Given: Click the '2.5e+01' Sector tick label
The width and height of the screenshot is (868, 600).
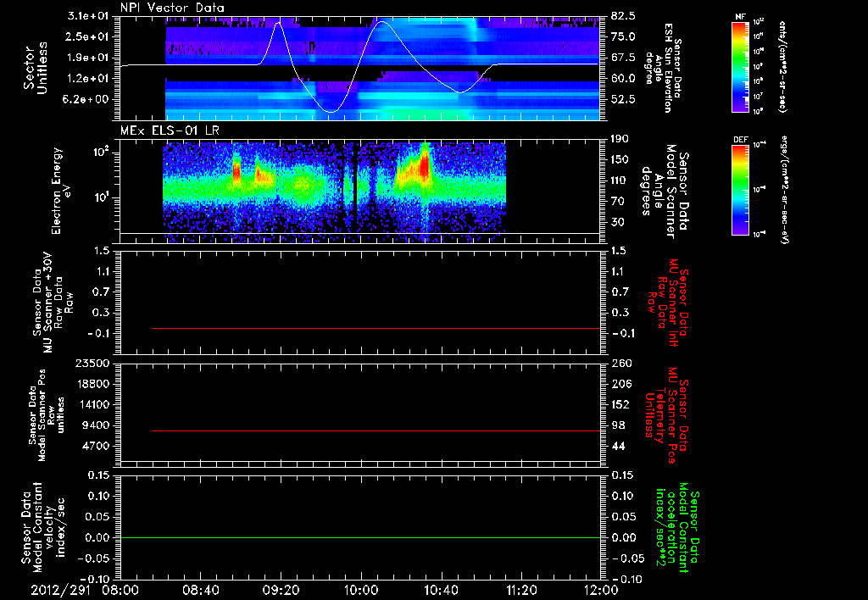Looking at the screenshot, I should [x=88, y=36].
